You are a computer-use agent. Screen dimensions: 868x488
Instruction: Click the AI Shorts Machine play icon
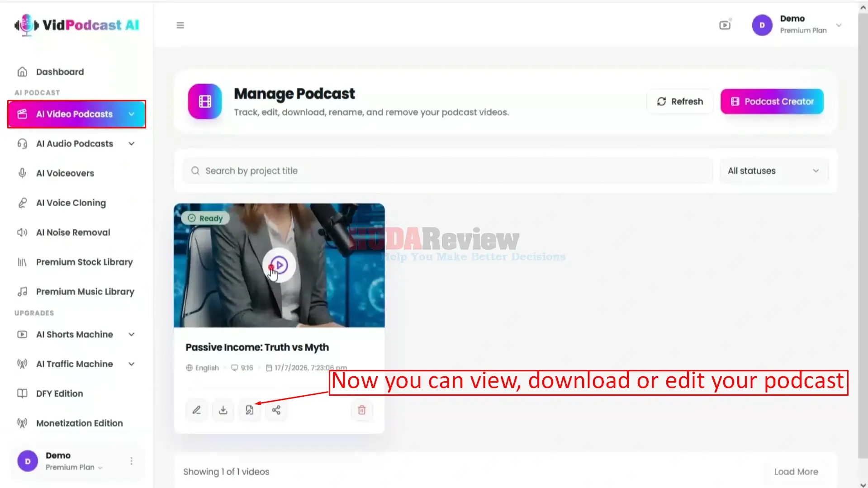click(x=22, y=335)
